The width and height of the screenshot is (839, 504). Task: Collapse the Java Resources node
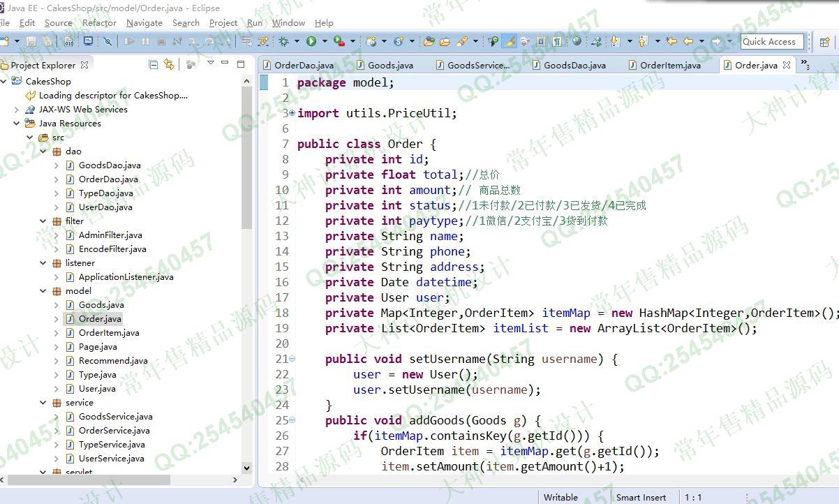(x=17, y=124)
